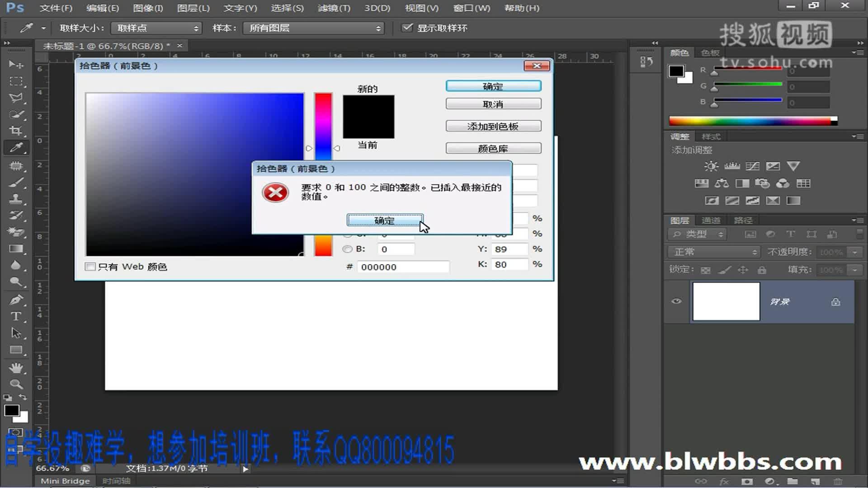
Task: Open the Filter menu
Action: coord(334,8)
